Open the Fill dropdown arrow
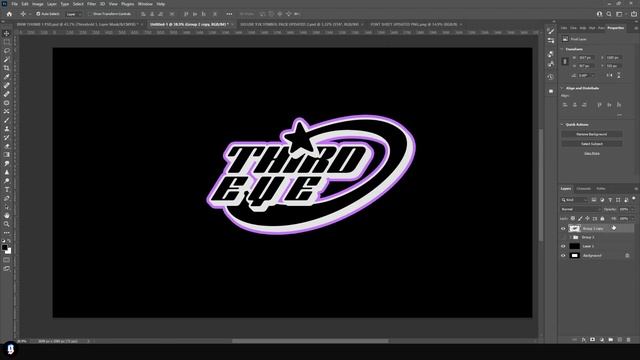This screenshot has width=640, height=360. coord(632,219)
